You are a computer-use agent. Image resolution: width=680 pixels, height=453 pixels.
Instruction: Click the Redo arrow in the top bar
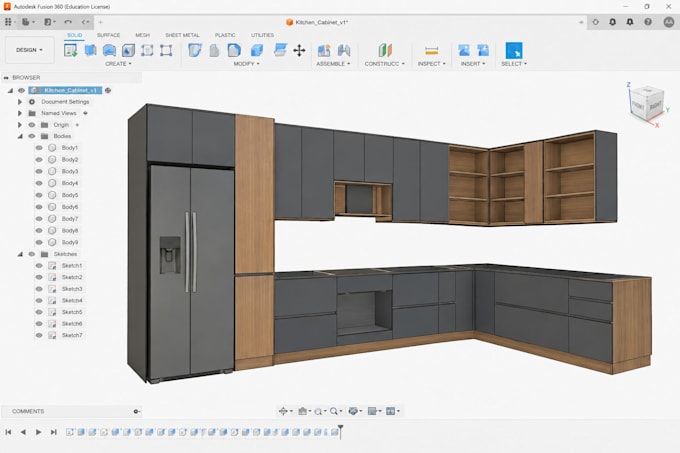pyautogui.click(x=85, y=22)
